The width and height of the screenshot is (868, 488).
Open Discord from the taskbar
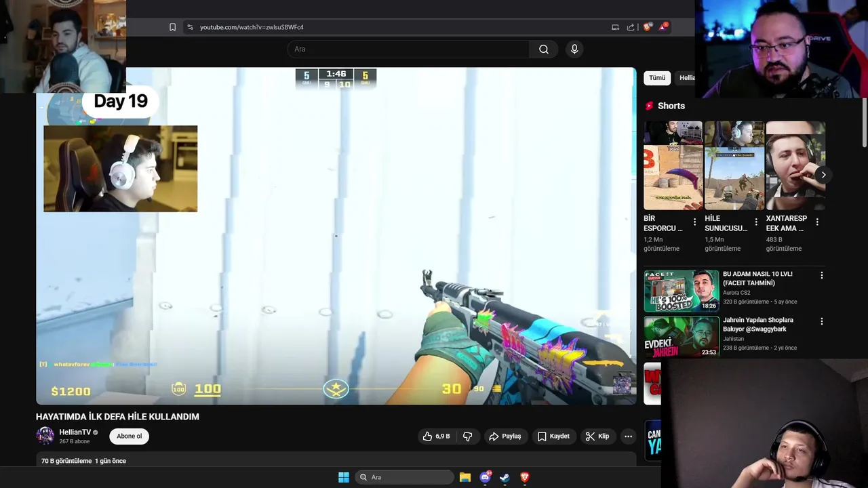tap(485, 477)
